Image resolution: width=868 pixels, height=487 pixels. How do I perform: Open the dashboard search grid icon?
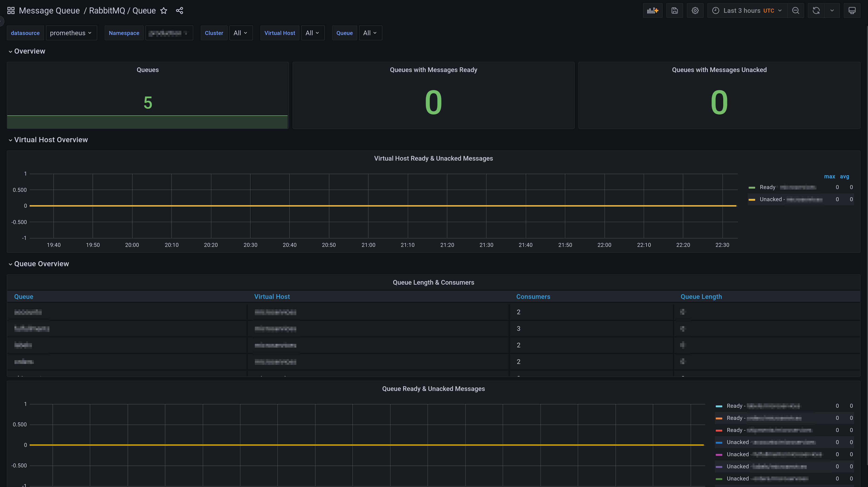tap(11, 10)
